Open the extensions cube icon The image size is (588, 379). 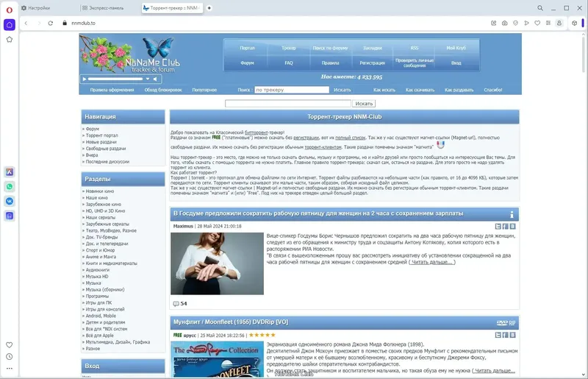[575, 23]
